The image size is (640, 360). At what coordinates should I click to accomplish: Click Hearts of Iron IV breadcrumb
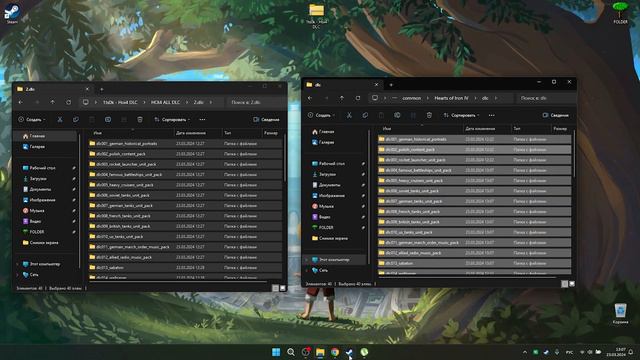[451, 98]
